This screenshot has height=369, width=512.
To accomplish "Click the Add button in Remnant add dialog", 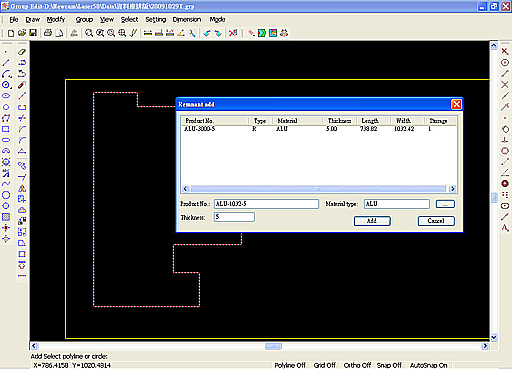I will pos(372,221).
